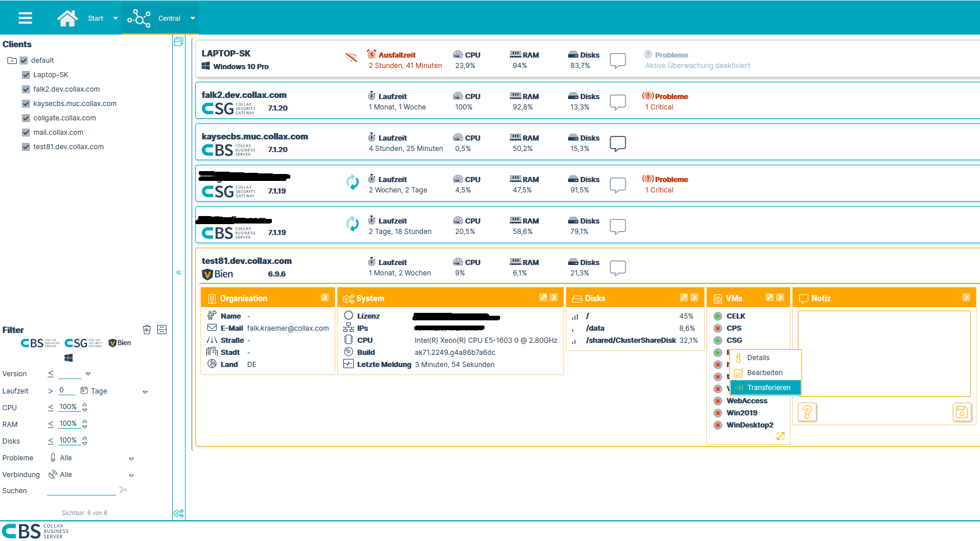The image size is (980, 541).
Task: Uncheck collgate.collax.com checkbox
Action: pos(26,118)
